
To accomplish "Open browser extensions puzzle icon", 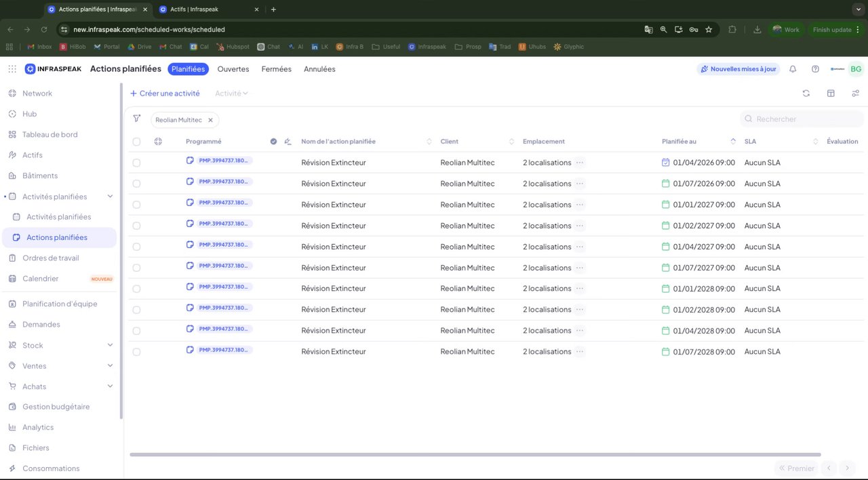I will [x=732, y=29].
